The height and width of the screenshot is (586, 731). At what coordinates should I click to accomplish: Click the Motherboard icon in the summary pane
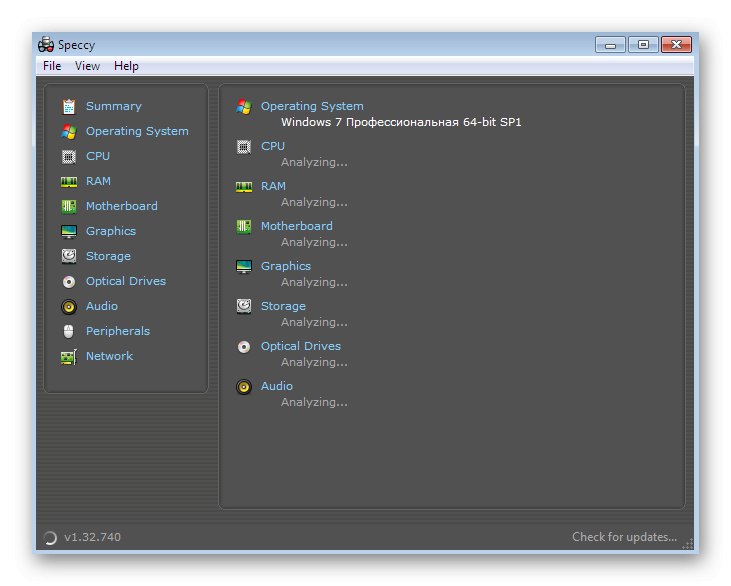[244, 227]
